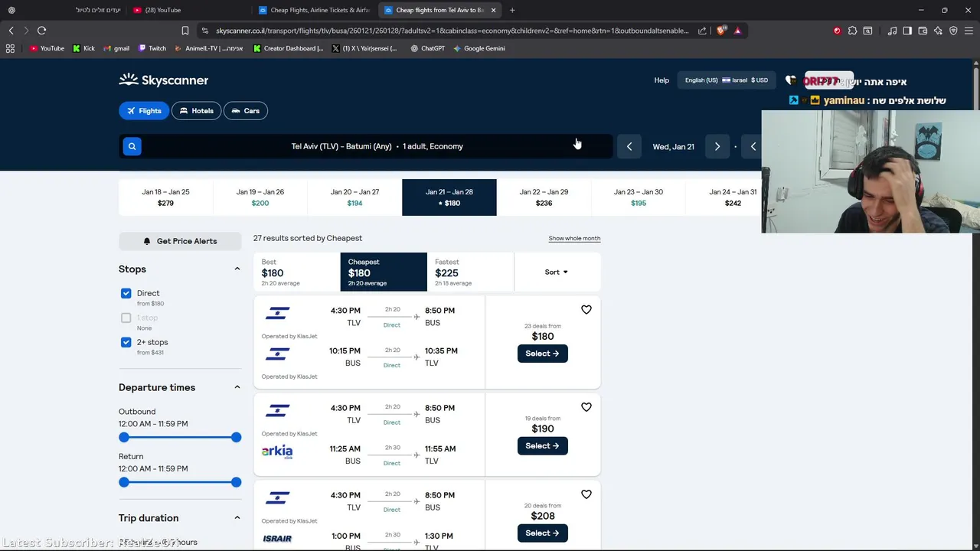Open the Brave Wallet icon

(923, 31)
